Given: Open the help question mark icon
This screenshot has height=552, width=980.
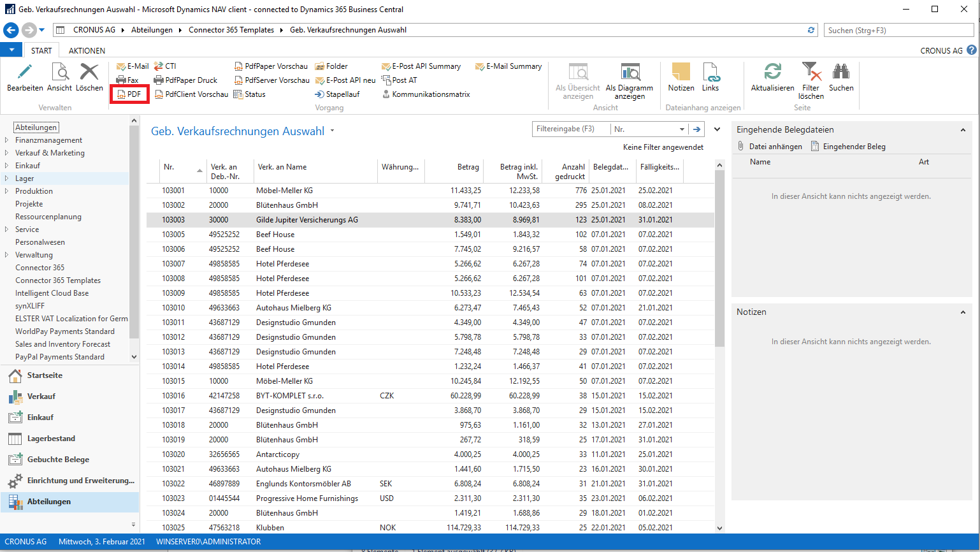Looking at the screenshot, I should pos(972,50).
